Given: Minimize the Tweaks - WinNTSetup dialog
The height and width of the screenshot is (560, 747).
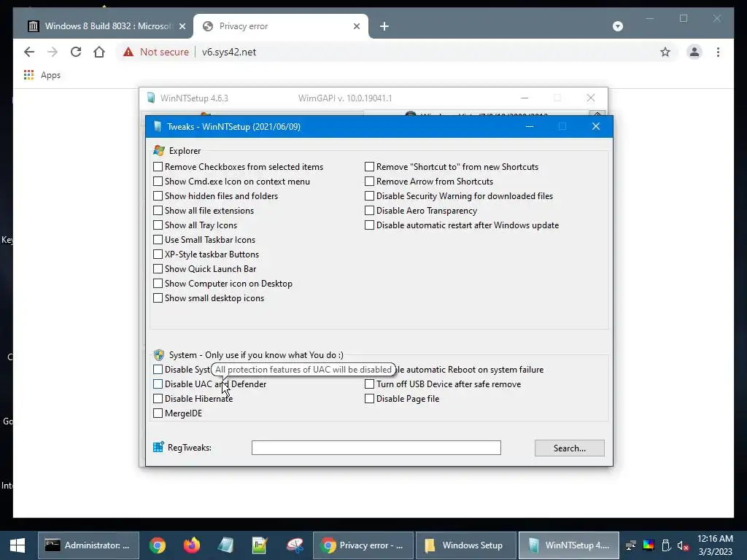Looking at the screenshot, I should [x=530, y=127].
